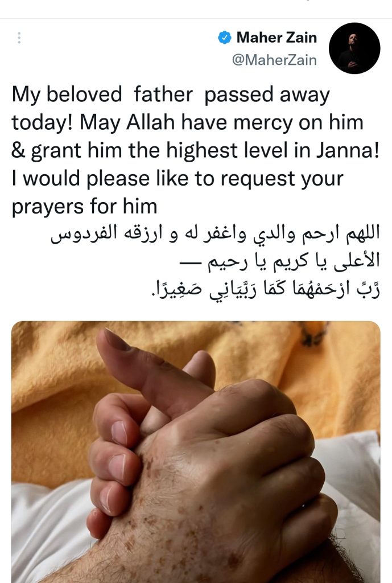Click the words "prayers for him"
This screenshot has width=392, height=583.
coord(84,207)
